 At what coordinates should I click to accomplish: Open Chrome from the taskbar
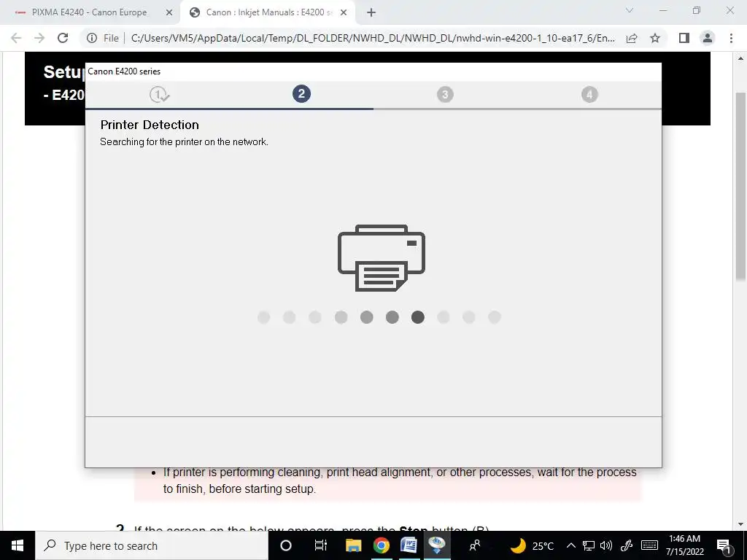[381, 545]
